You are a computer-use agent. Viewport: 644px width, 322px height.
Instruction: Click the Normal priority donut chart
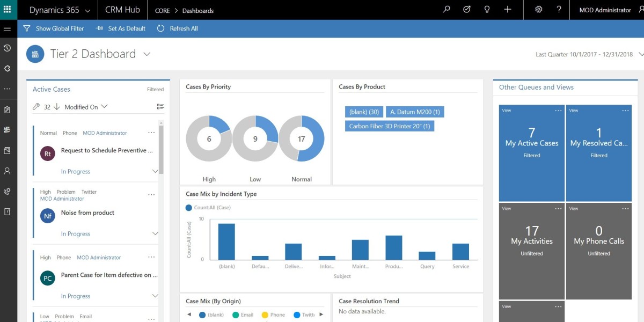pyautogui.click(x=301, y=139)
